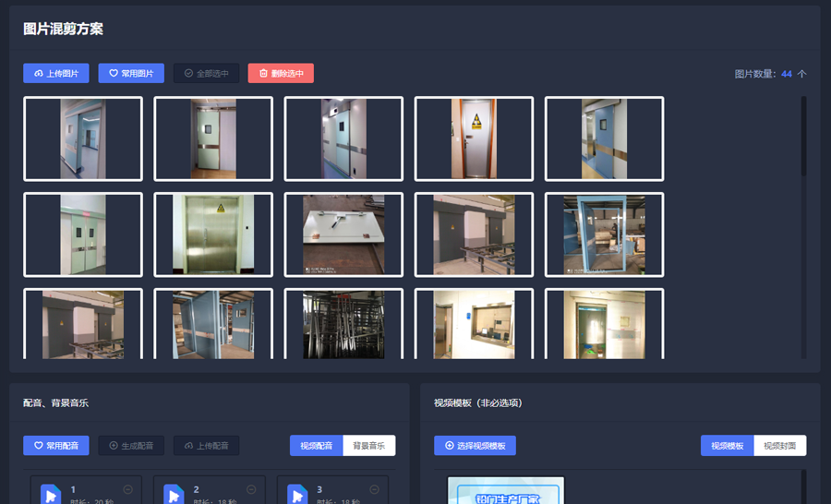
Task: Delete selected images with 删除选中
Action: [x=281, y=73]
